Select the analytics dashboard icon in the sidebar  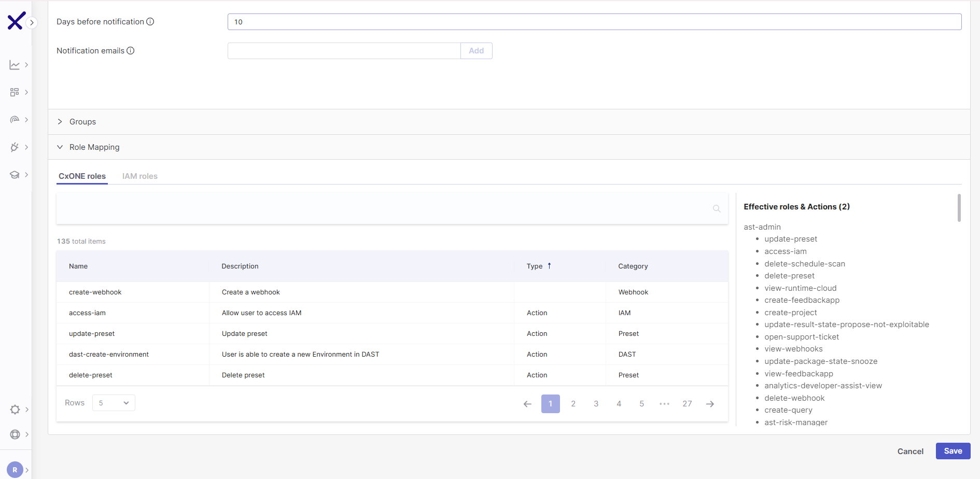pyautogui.click(x=15, y=64)
